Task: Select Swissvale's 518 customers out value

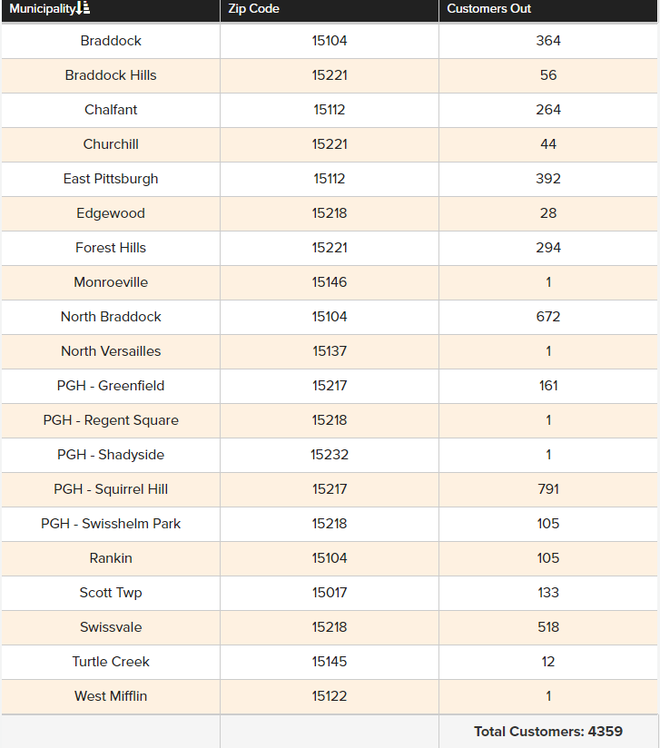Action: point(548,627)
